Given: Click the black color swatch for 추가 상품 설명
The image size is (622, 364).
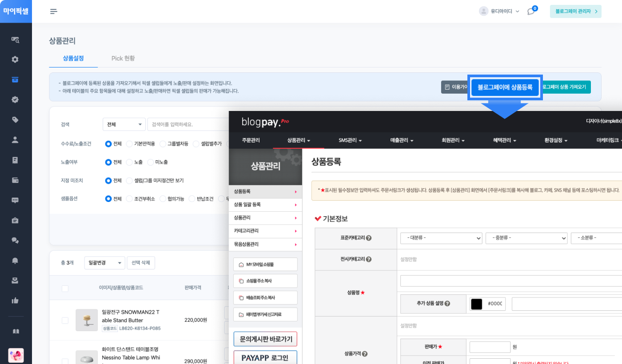Looking at the screenshot, I should [x=477, y=304].
